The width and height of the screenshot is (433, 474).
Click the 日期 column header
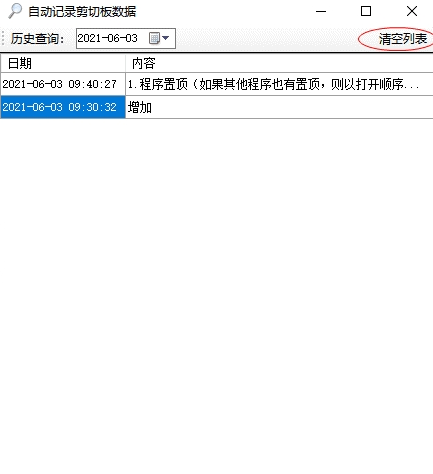click(x=63, y=63)
